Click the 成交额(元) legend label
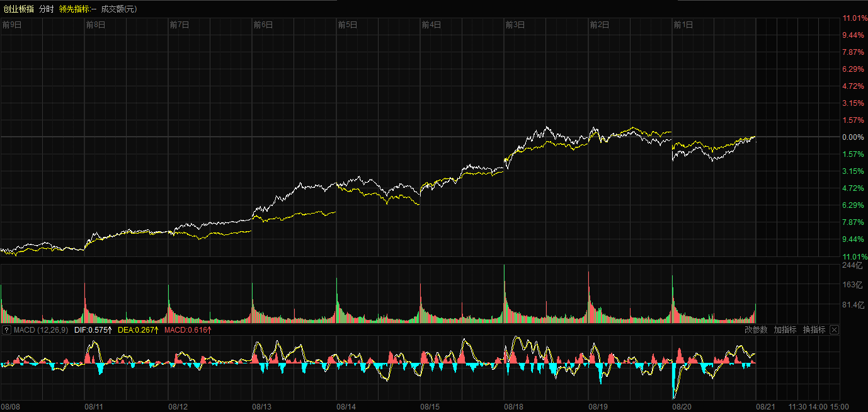Viewport: 868px width, 412px height. click(x=119, y=9)
